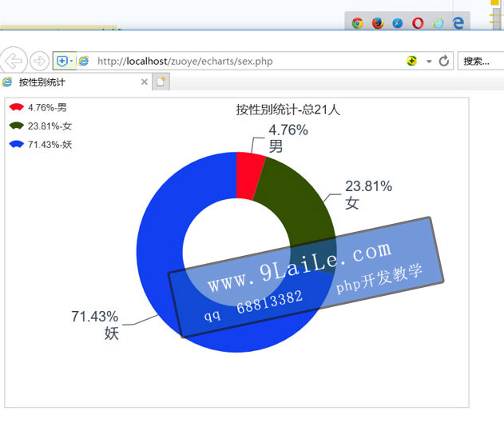The width and height of the screenshot is (504, 439).
Task: Click the Internet Explorer icon in browser strip
Action: [x=439, y=23]
